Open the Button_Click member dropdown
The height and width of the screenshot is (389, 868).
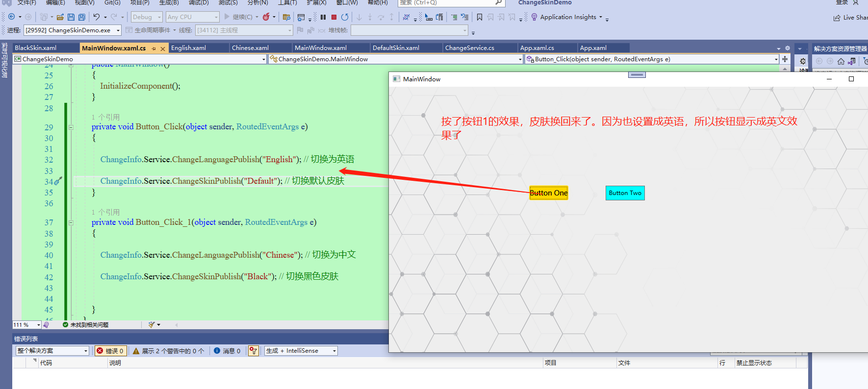pos(652,59)
